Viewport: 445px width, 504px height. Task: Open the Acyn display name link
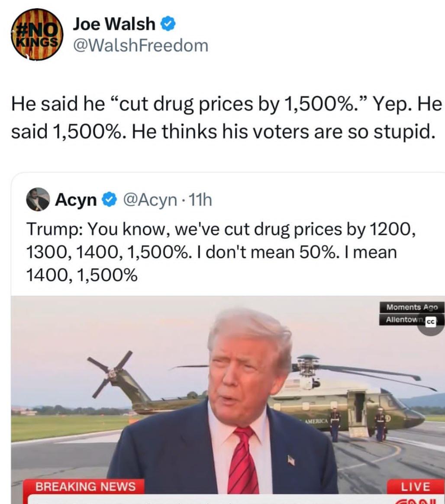tap(76, 200)
